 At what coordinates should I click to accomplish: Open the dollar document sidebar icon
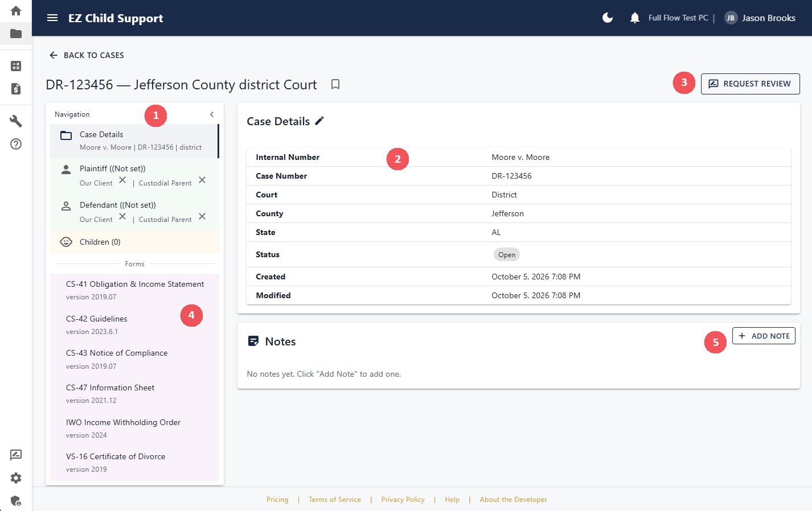(16, 89)
